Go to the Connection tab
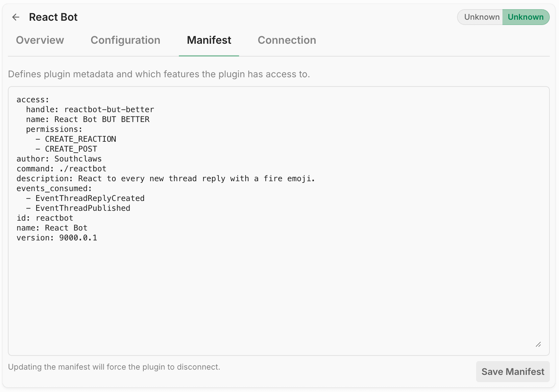The height and width of the screenshot is (392, 559). tap(287, 40)
